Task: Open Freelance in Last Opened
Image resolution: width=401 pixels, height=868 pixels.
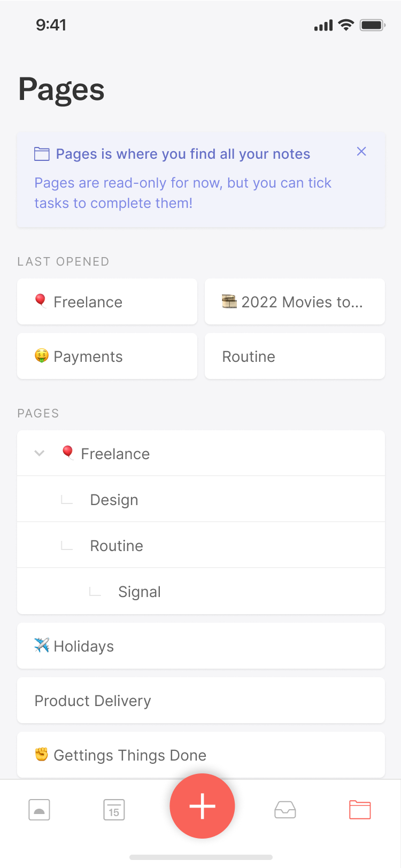Action: (x=107, y=302)
